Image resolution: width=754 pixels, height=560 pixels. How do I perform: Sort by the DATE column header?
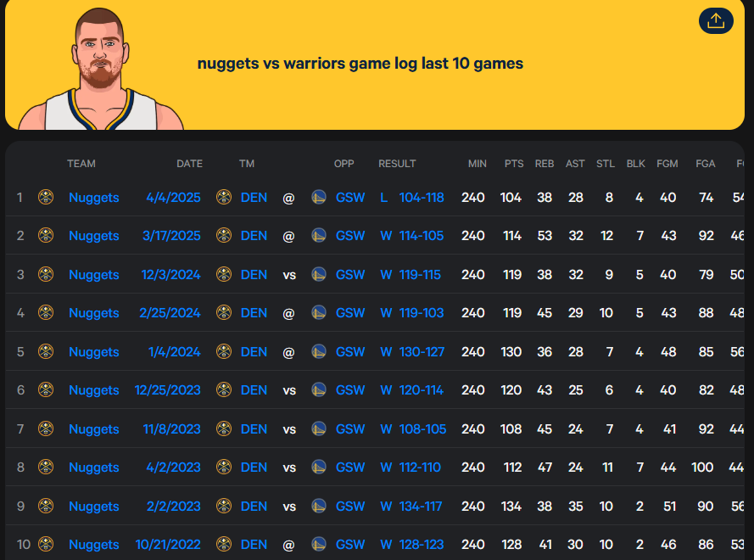point(189,164)
